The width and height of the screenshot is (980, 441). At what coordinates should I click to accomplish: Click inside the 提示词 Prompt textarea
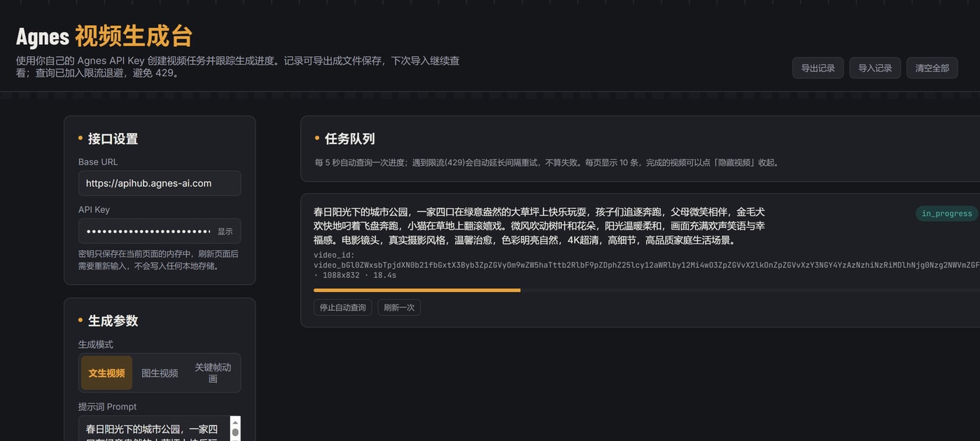tap(154, 428)
